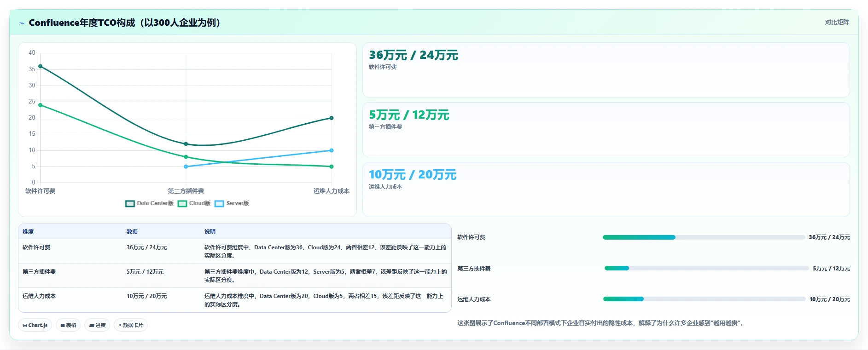
Task: Click the 软件许可费 explanation text in table
Action: 326,252
